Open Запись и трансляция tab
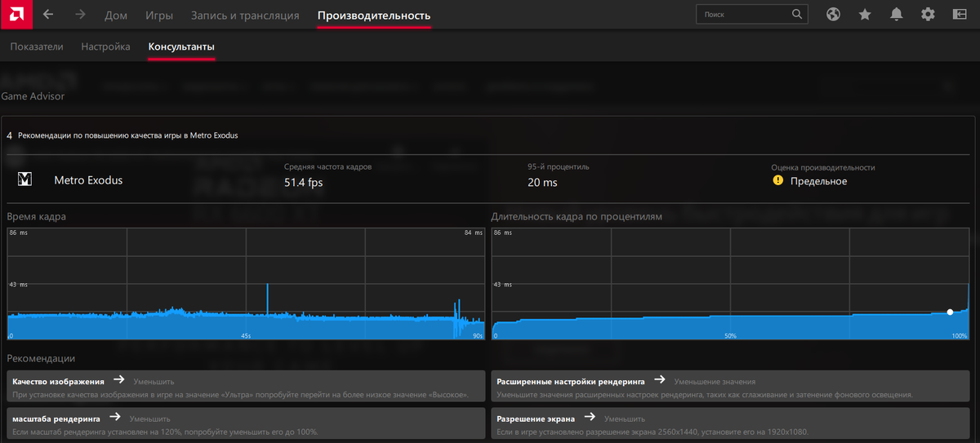Viewport: 980px width, 443px height. 245,16
